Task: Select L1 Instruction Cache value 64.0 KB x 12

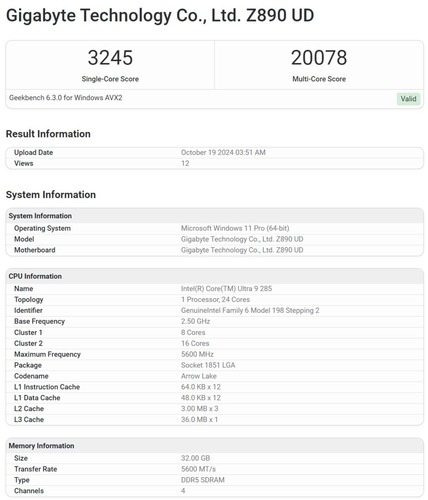Action: pyautogui.click(x=201, y=387)
